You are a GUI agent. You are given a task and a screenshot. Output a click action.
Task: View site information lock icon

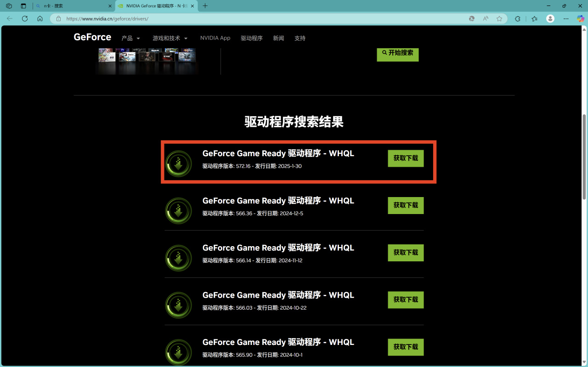pos(58,19)
